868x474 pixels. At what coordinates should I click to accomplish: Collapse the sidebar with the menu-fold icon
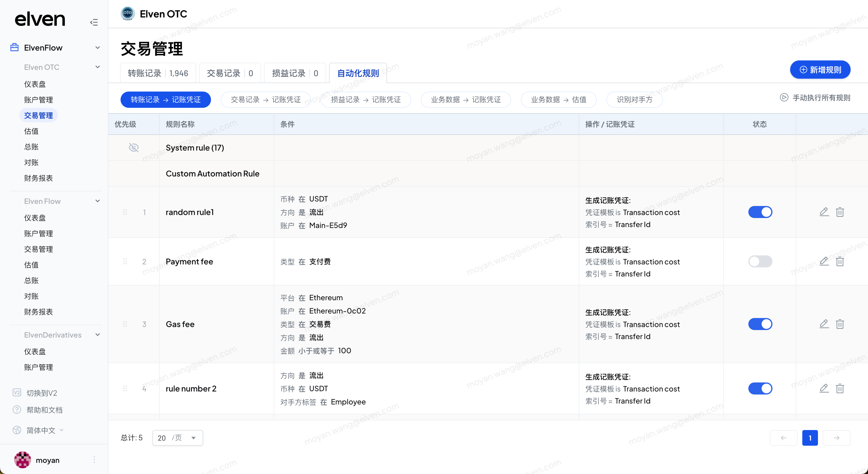coord(94,22)
